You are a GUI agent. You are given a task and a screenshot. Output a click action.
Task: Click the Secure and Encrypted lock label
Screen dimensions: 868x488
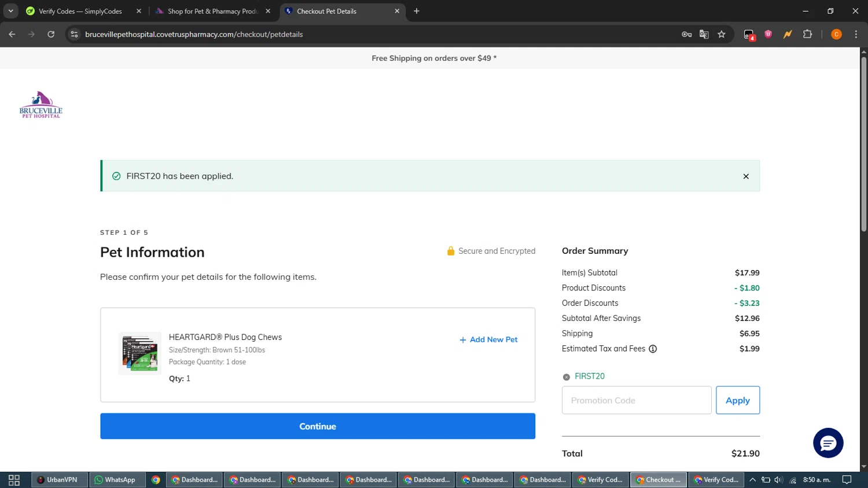click(491, 251)
